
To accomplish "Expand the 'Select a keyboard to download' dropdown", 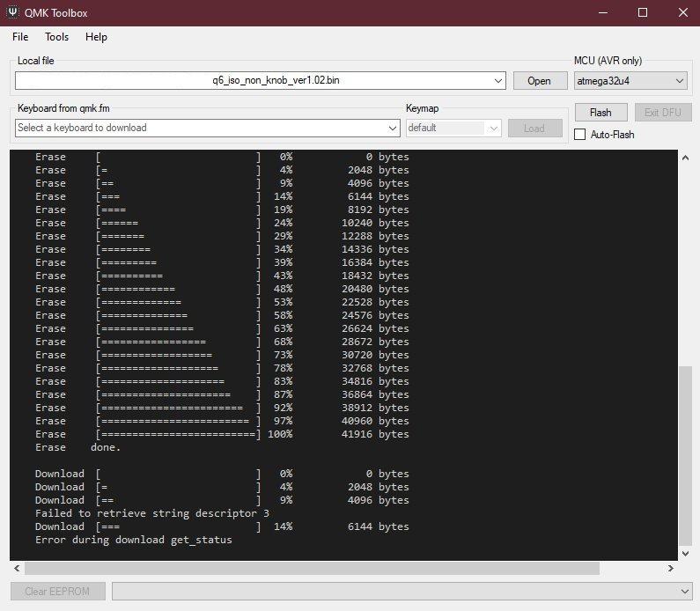I will pos(392,128).
